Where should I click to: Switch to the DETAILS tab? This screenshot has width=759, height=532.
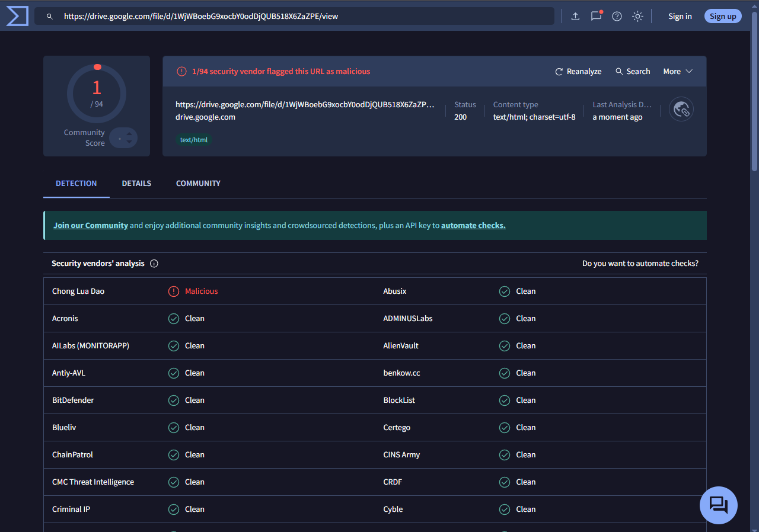136,184
